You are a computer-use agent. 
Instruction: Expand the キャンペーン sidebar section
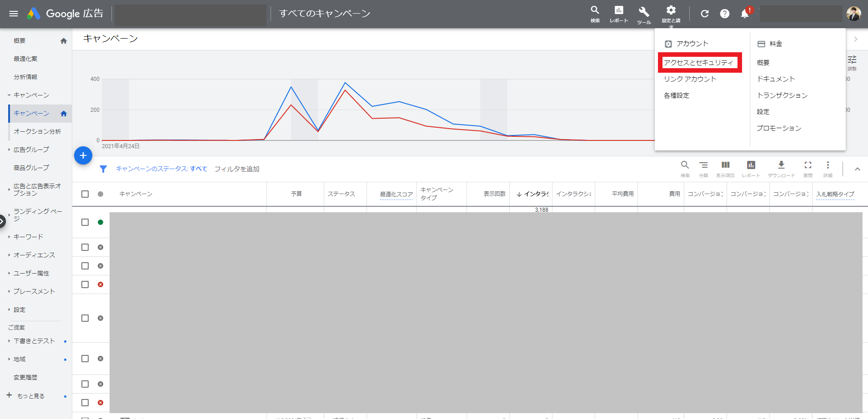point(9,95)
